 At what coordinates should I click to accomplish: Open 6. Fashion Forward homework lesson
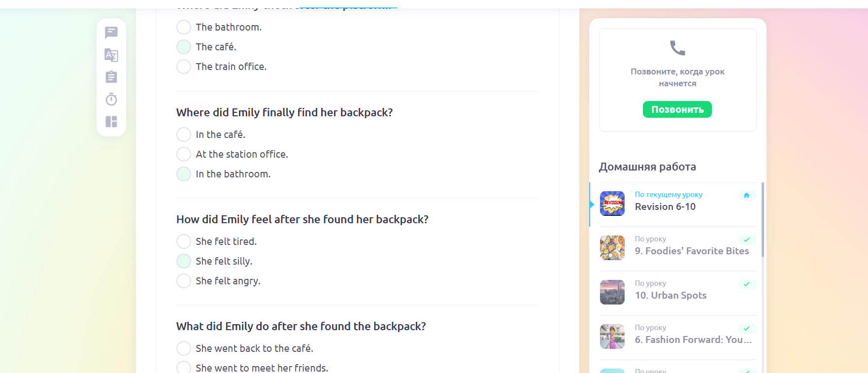[693, 339]
